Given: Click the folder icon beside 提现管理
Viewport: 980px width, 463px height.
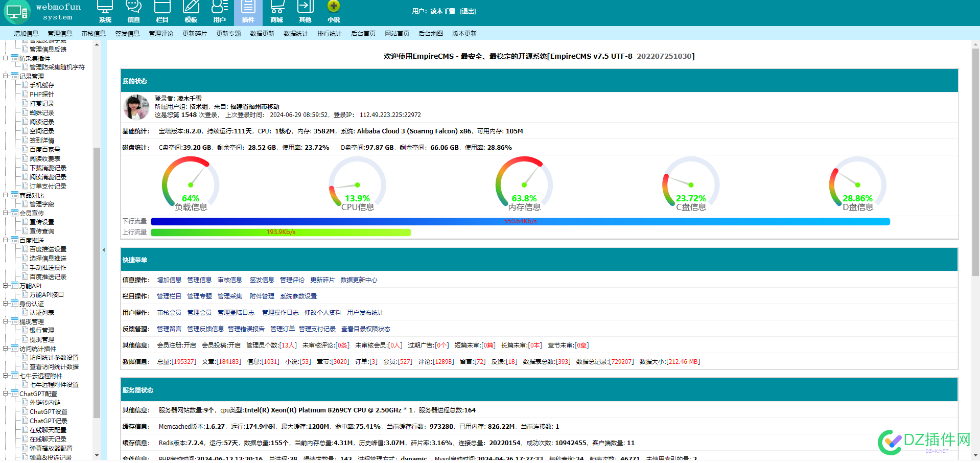Looking at the screenshot, I should coord(15,321).
